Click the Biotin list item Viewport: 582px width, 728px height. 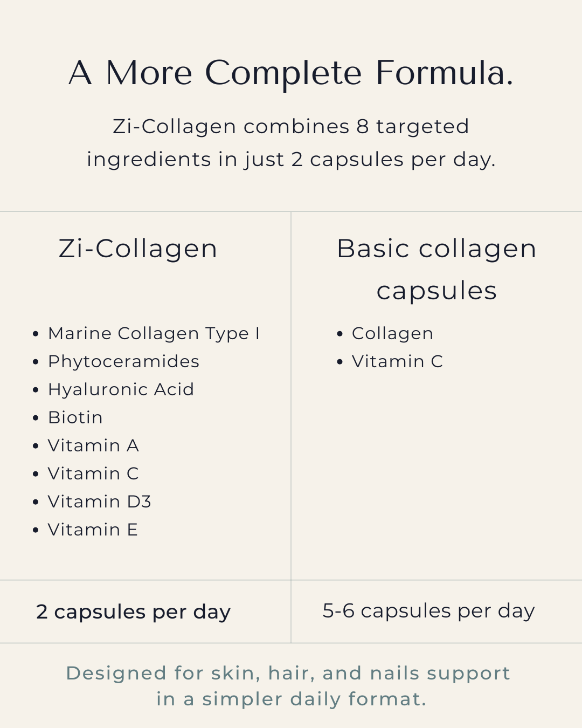pos(75,417)
